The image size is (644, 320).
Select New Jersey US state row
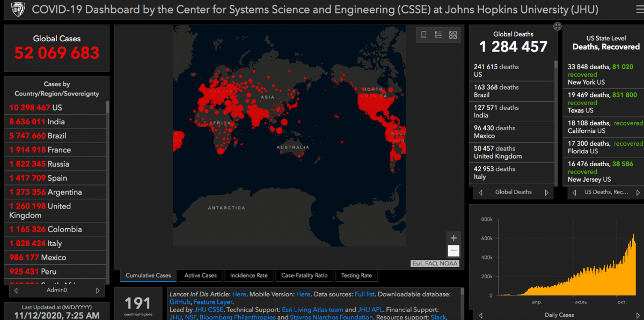604,172
